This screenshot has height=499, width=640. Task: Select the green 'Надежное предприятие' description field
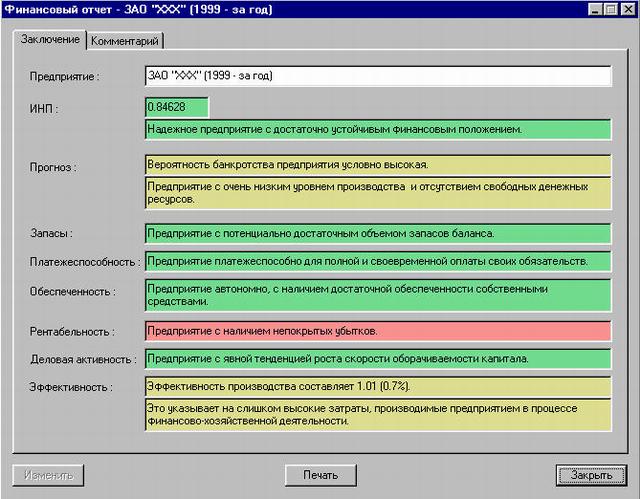point(377,129)
